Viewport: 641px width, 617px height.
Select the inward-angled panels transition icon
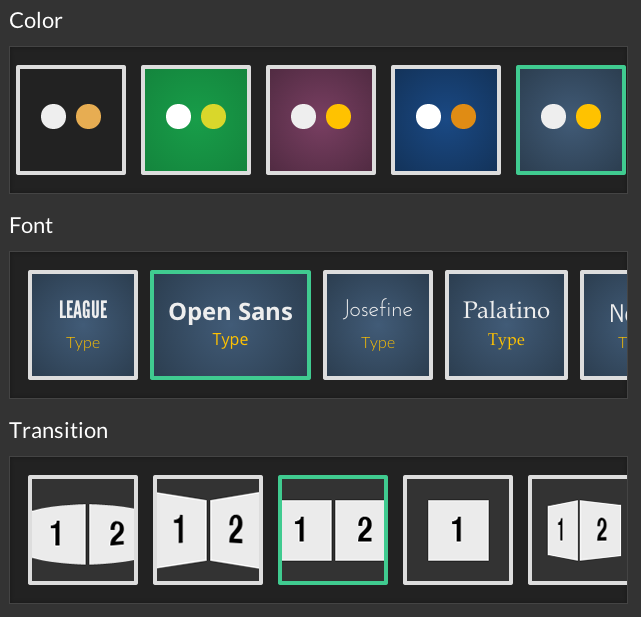(x=208, y=530)
